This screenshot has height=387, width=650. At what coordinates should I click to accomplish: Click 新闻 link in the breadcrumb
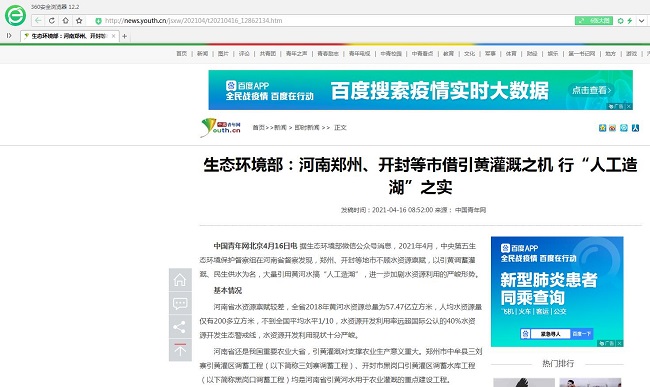pos(280,128)
